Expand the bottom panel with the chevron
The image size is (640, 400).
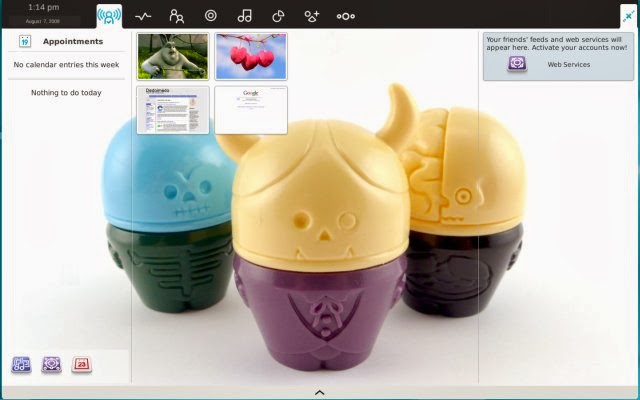[320, 393]
